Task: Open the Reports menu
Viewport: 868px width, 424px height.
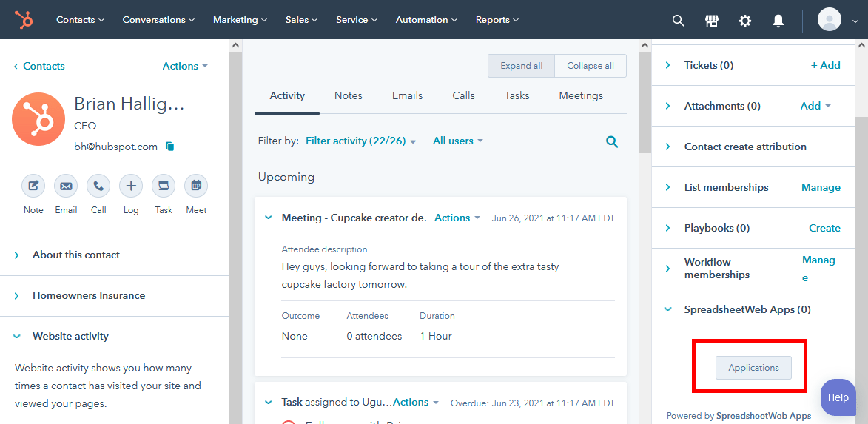Action: coord(497,20)
